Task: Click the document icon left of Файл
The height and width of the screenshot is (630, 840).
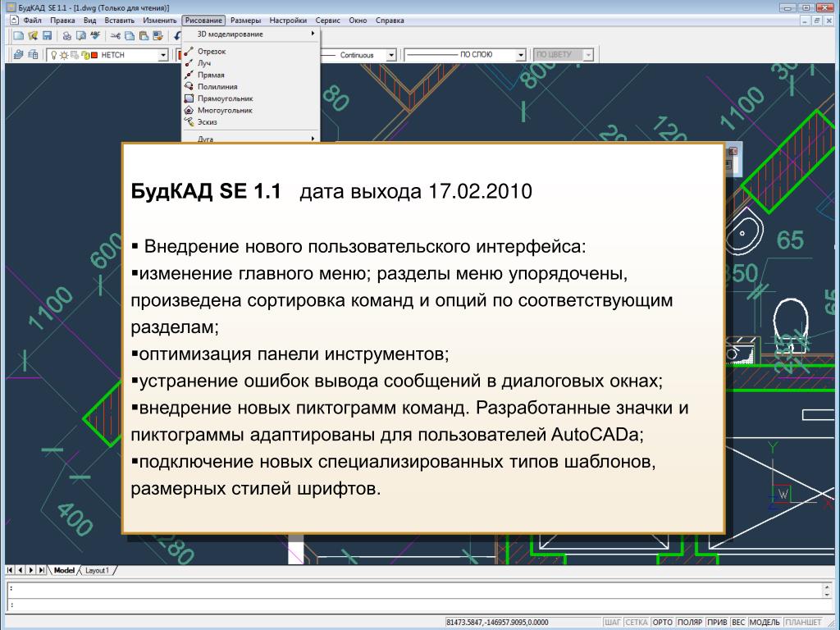Action: (15, 21)
